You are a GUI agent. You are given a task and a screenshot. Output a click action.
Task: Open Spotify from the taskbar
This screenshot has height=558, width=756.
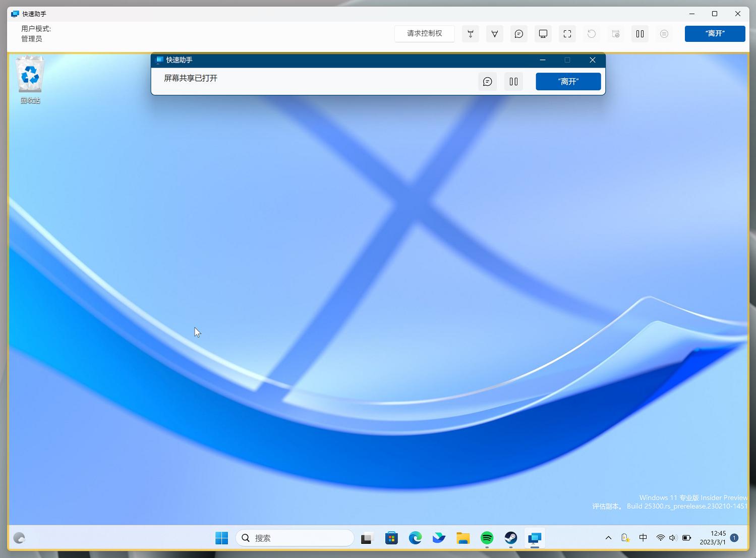(x=487, y=538)
